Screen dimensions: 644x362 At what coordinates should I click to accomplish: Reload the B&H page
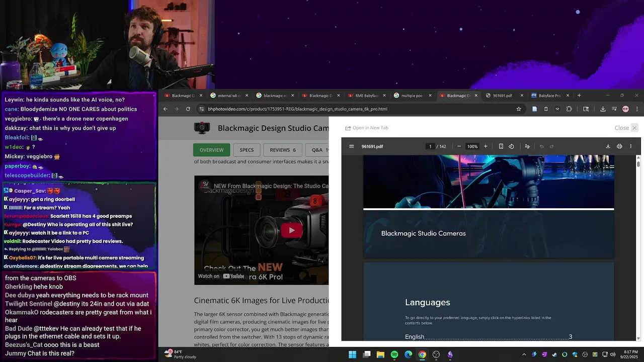pyautogui.click(x=188, y=109)
